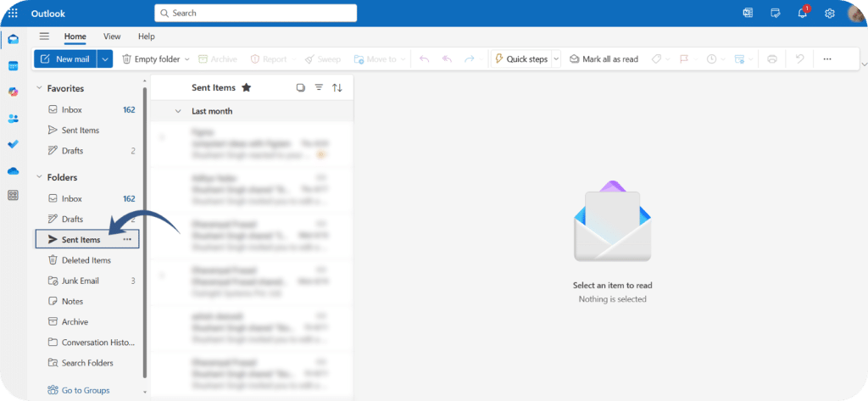Open My Day icon in header
Image resolution: width=868 pixels, height=401 pixels.
(x=776, y=14)
